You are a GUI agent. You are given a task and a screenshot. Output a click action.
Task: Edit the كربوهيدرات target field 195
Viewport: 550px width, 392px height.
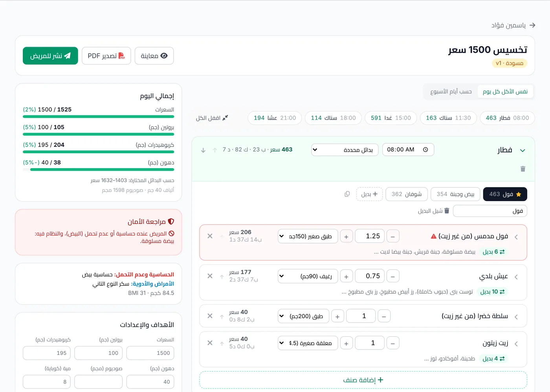[47, 353]
